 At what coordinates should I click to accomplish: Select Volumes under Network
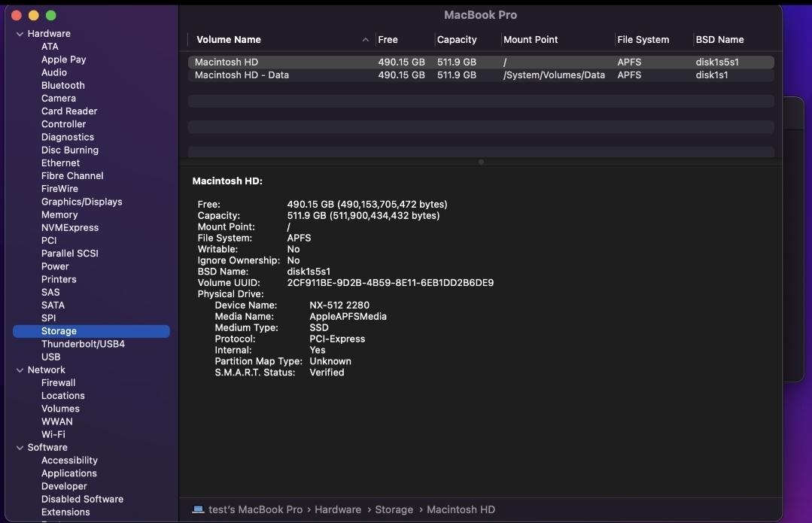pos(60,409)
